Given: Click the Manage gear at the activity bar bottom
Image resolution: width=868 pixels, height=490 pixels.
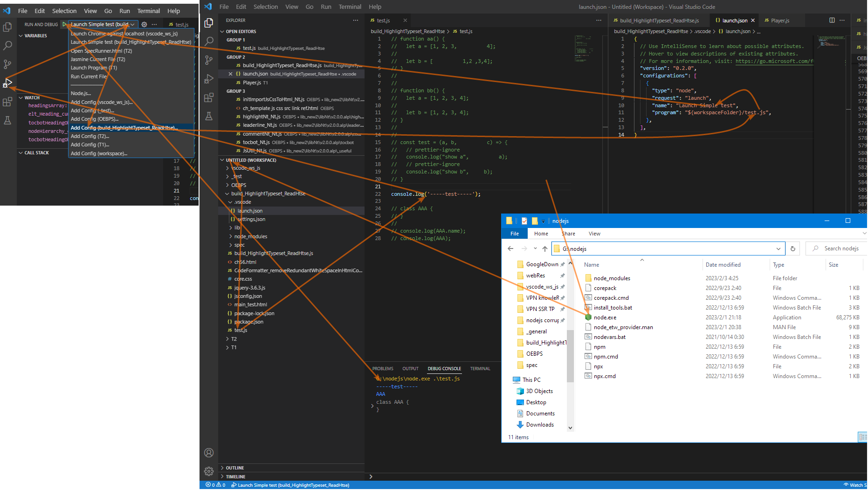Looking at the screenshot, I should tap(209, 471).
